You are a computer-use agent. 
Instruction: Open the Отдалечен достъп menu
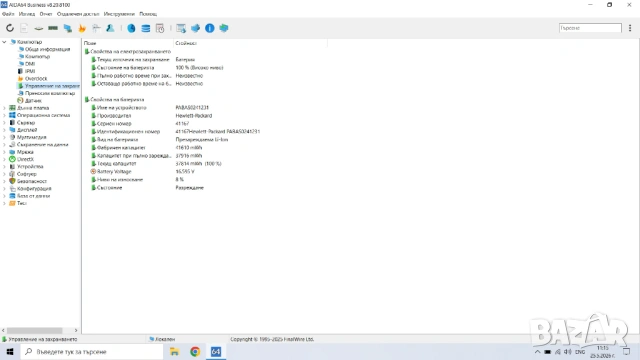[x=78, y=14]
